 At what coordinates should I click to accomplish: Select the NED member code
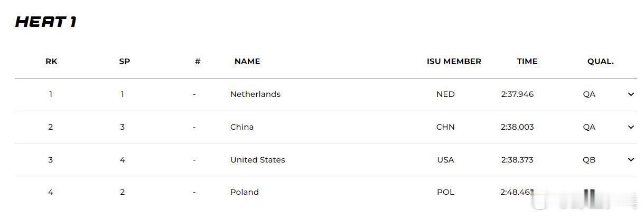445,94
